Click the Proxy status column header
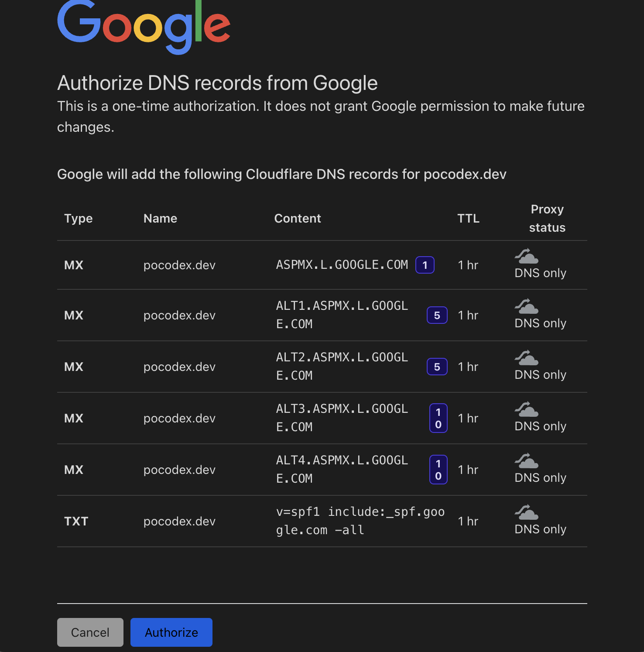This screenshot has height=652, width=644. pyautogui.click(x=547, y=218)
